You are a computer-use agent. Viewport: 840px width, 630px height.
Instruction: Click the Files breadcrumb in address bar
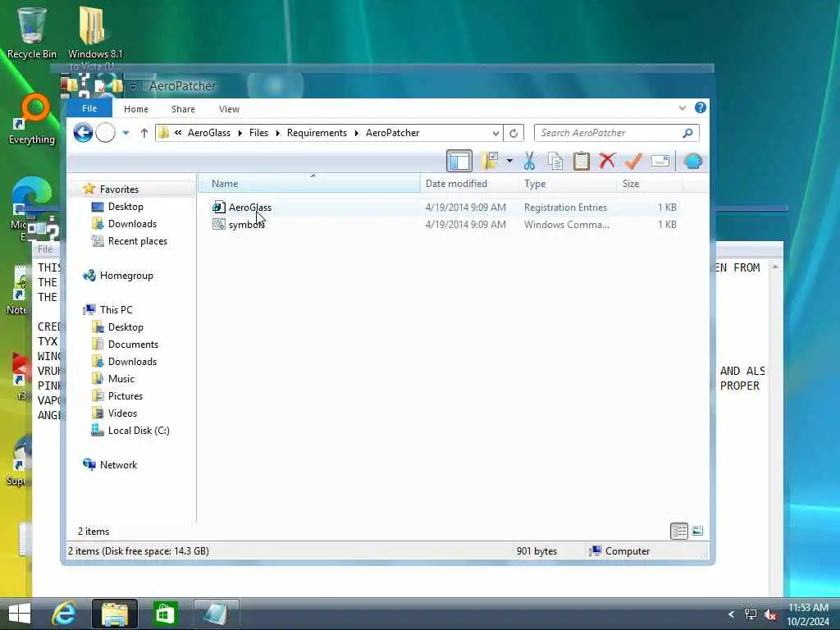click(258, 133)
